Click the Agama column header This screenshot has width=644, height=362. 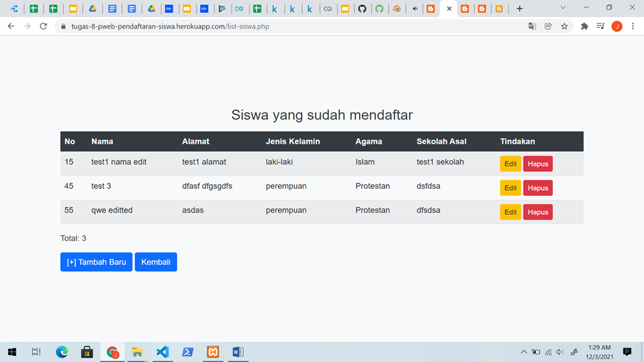click(x=369, y=142)
